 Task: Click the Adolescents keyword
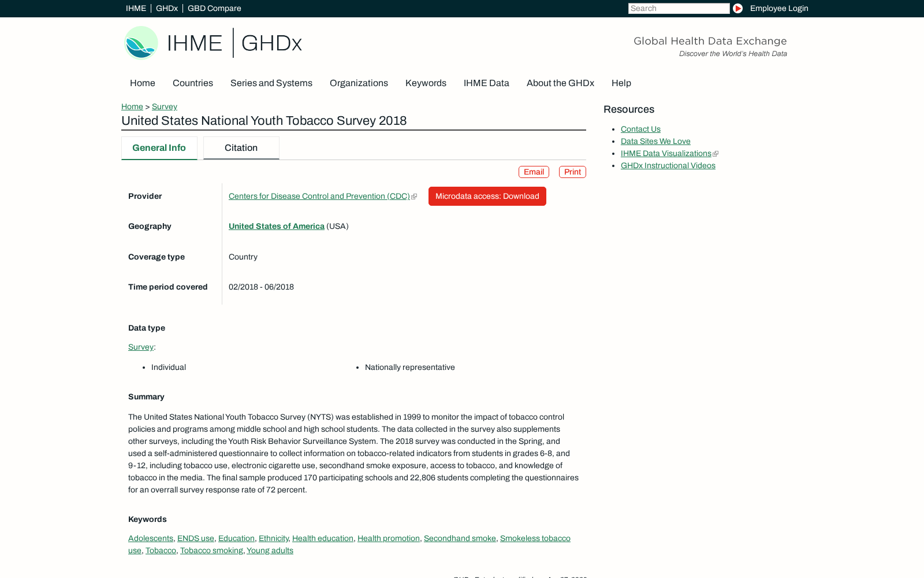[151, 538]
